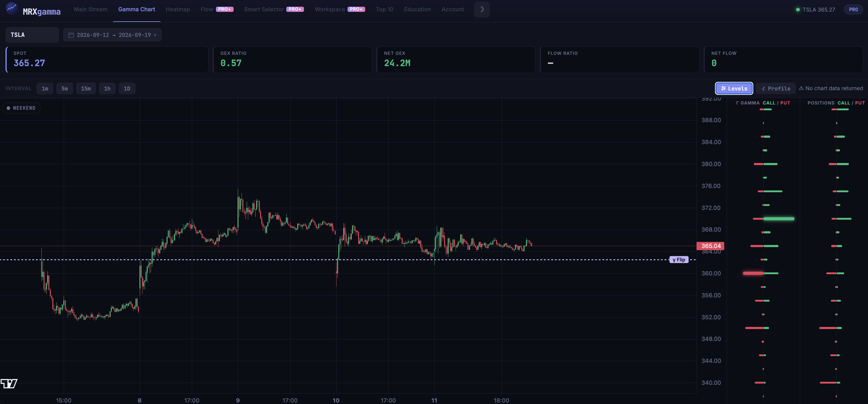Toggle the Profile view button
Image resolution: width=868 pixels, height=404 pixels.
776,88
